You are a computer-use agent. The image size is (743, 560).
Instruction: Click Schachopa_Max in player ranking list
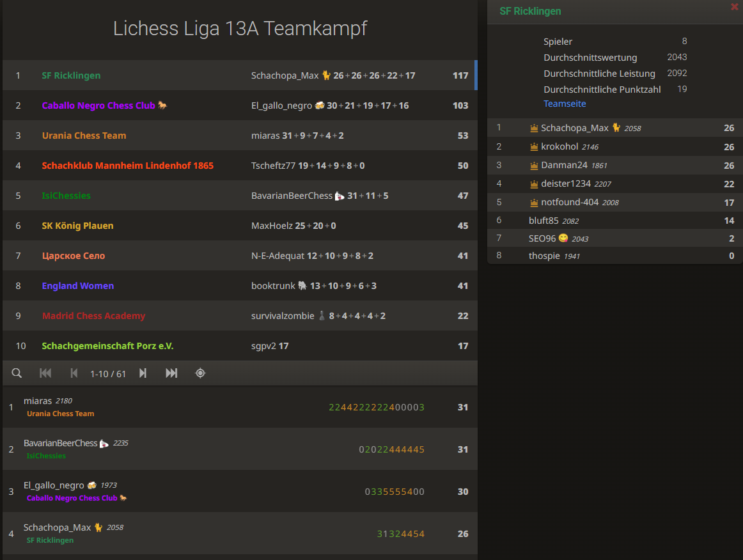coord(57,527)
